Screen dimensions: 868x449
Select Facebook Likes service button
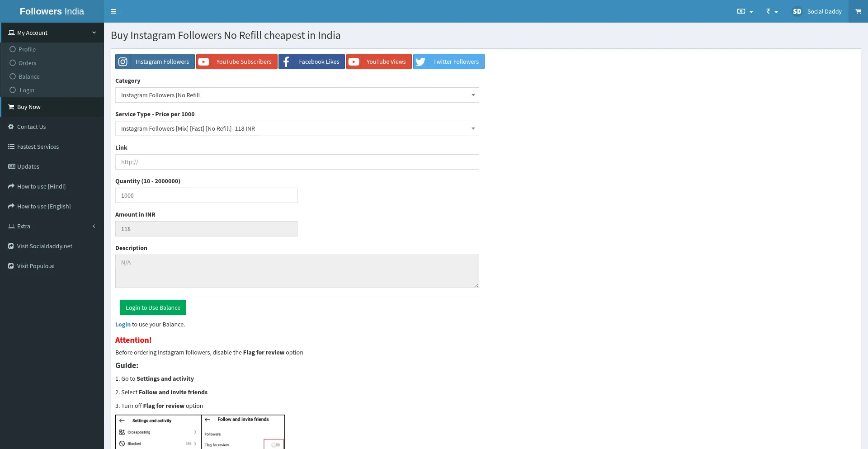(x=312, y=61)
